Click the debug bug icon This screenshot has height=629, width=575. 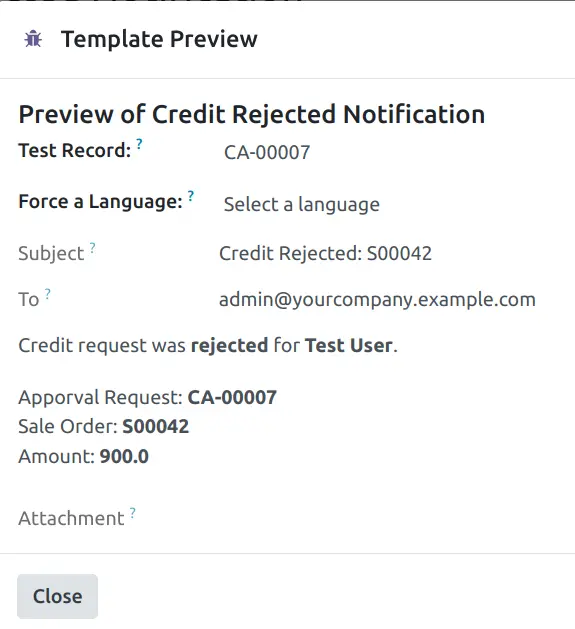(x=33, y=39)
